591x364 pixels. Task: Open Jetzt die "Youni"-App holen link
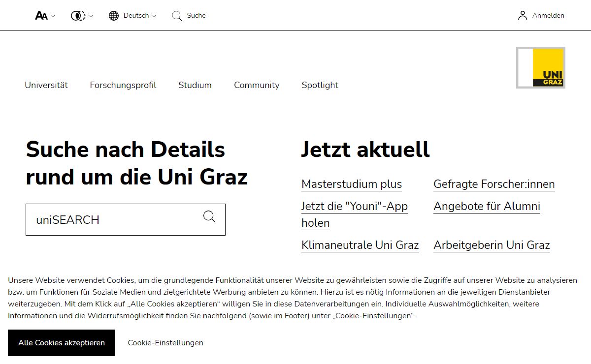pos(355,214)
